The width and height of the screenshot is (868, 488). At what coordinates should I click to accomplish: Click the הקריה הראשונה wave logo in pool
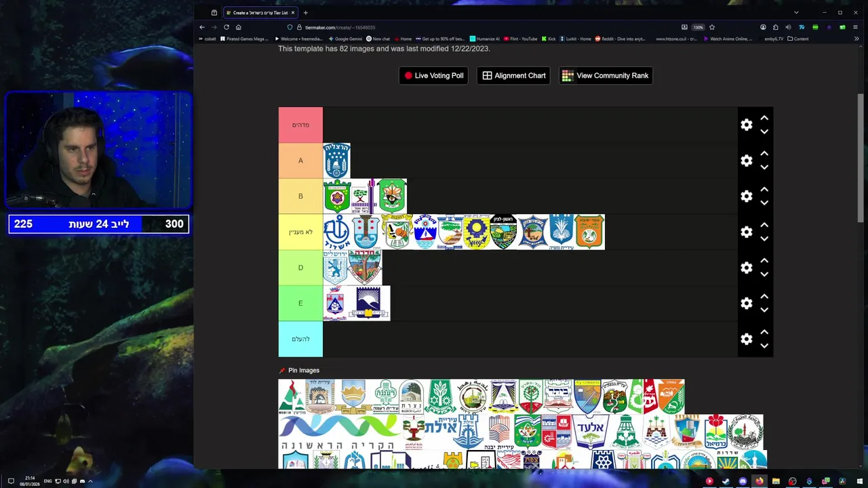340,431
